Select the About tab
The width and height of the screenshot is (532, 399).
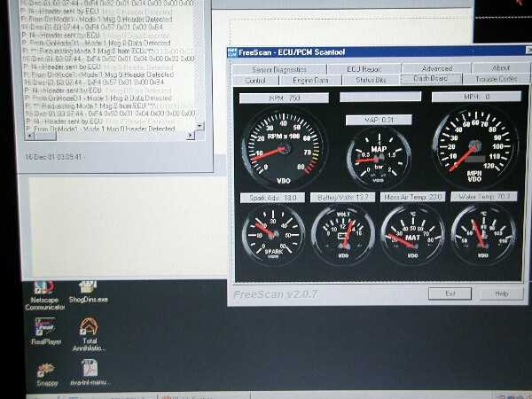[501, 68]
